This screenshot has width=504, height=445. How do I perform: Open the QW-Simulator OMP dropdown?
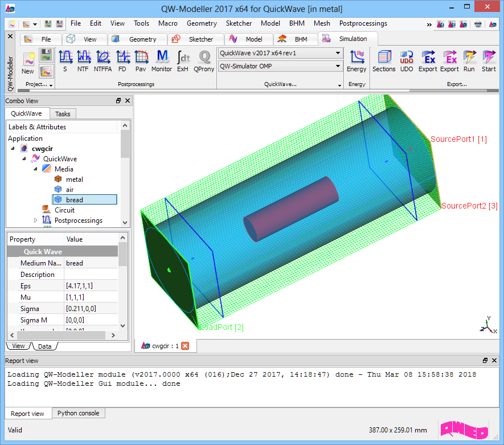[x=338, y=67]
